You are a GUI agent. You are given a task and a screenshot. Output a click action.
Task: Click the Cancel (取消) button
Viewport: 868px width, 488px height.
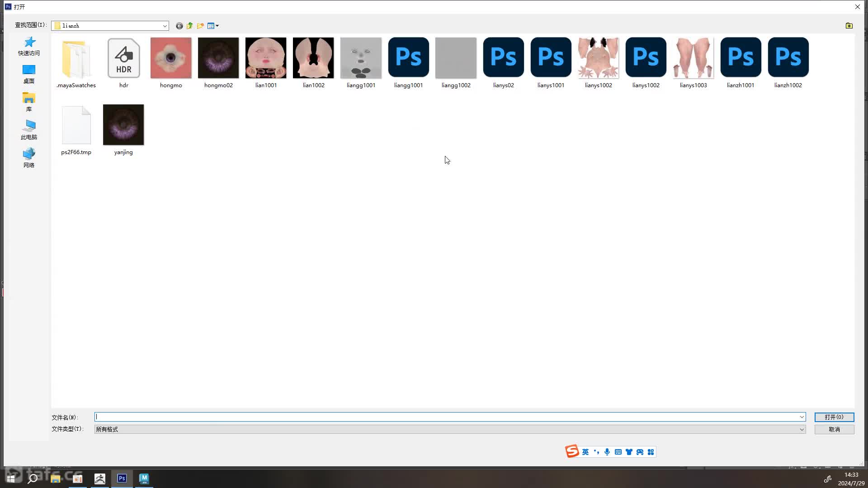click(x=834, y=429)
